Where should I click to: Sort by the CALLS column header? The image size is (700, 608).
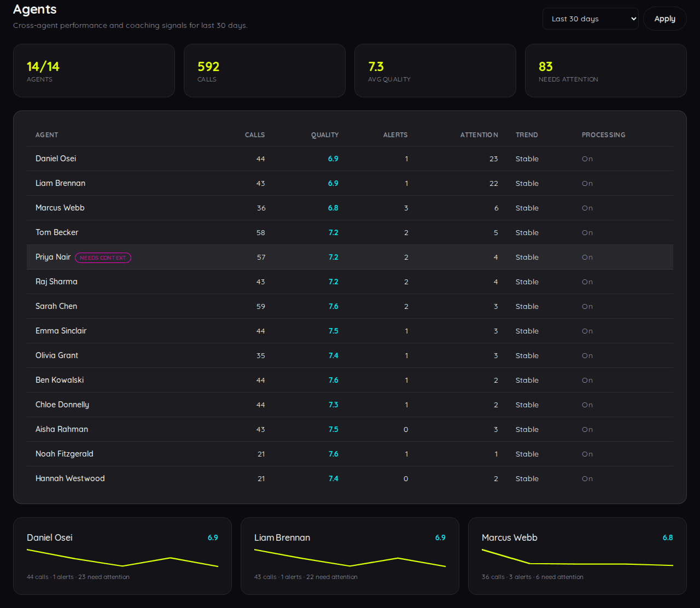pyautogui.click(x=255, y=135)
